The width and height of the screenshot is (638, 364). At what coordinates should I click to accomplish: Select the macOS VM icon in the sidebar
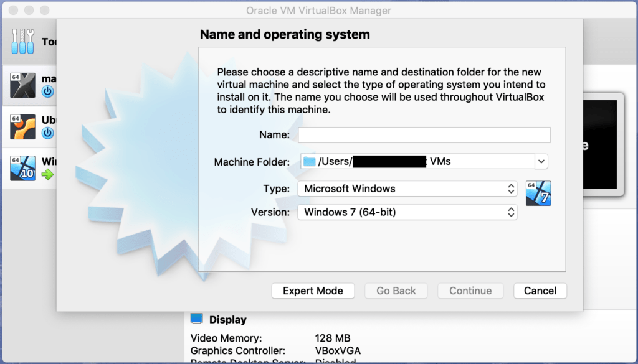(23, 85)
